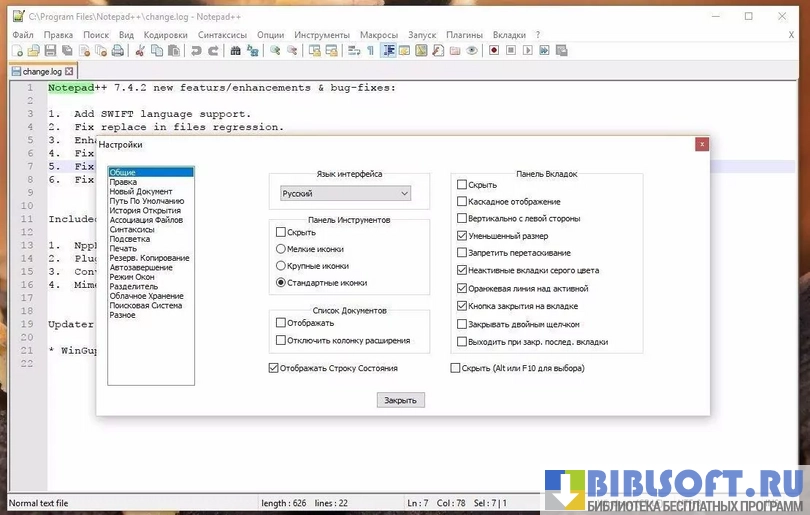Enable the Скрыть checkbox in Панель Вкладок
The height and width of the screenshot is (515, 810).
pos(462,185)
